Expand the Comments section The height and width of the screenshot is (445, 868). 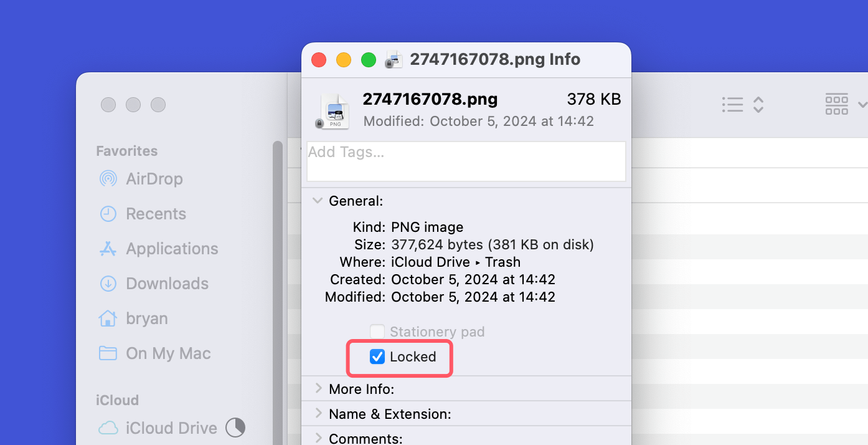coord(318,438)
